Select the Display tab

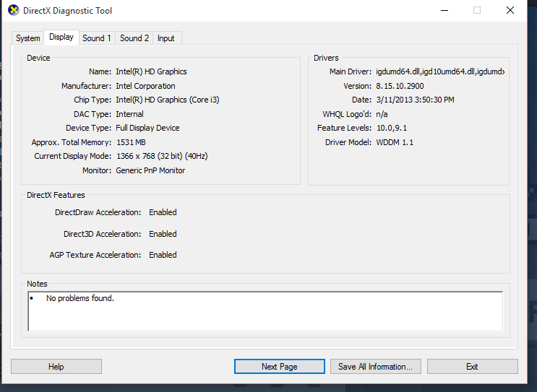click(61, 37)
